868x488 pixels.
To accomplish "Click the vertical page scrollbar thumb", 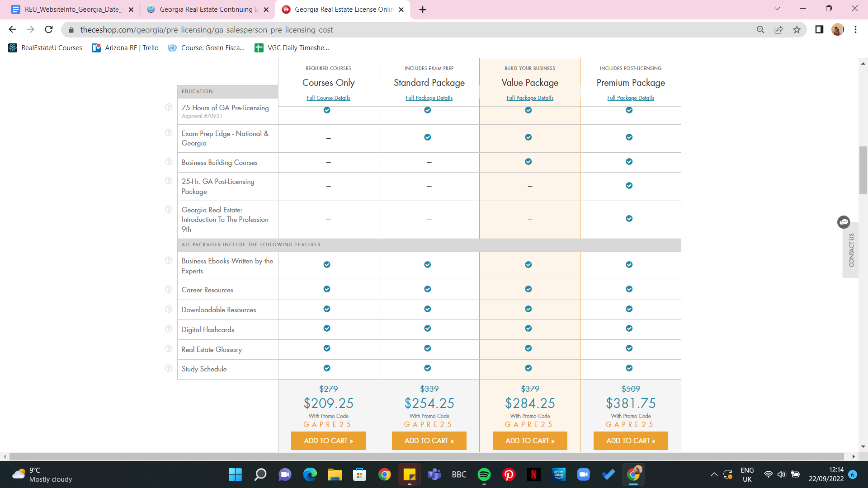I will click(863, 170).
